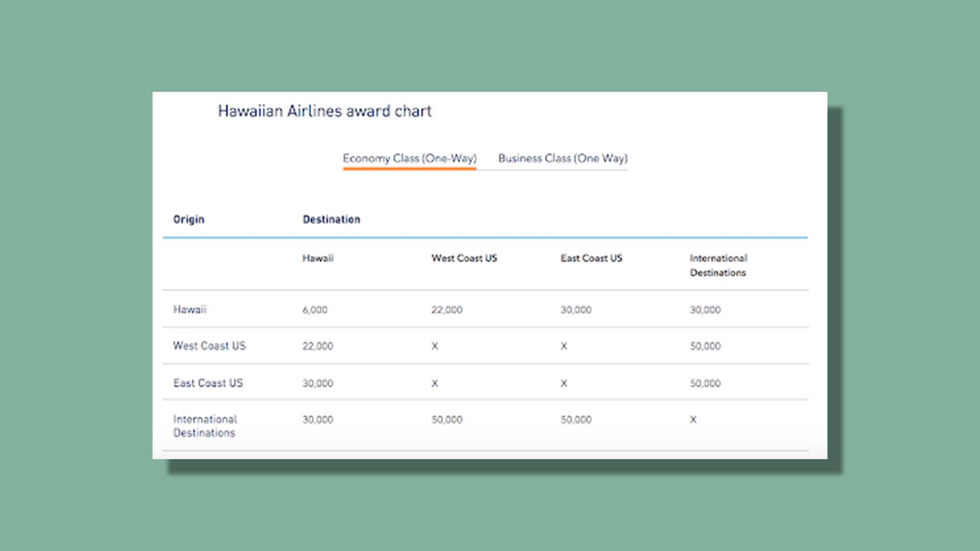Click the Hawaii destination column label

tap(318, 258)
